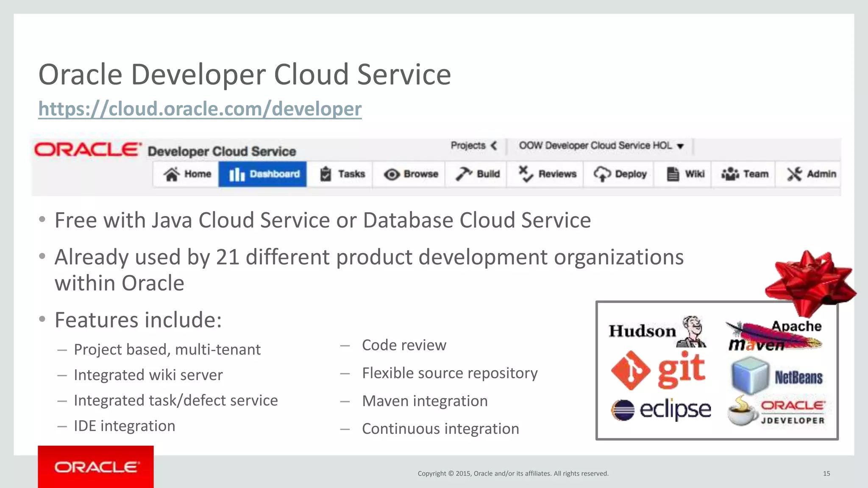Open the Admin tab label
868x488 pixels.
(821, 174)
